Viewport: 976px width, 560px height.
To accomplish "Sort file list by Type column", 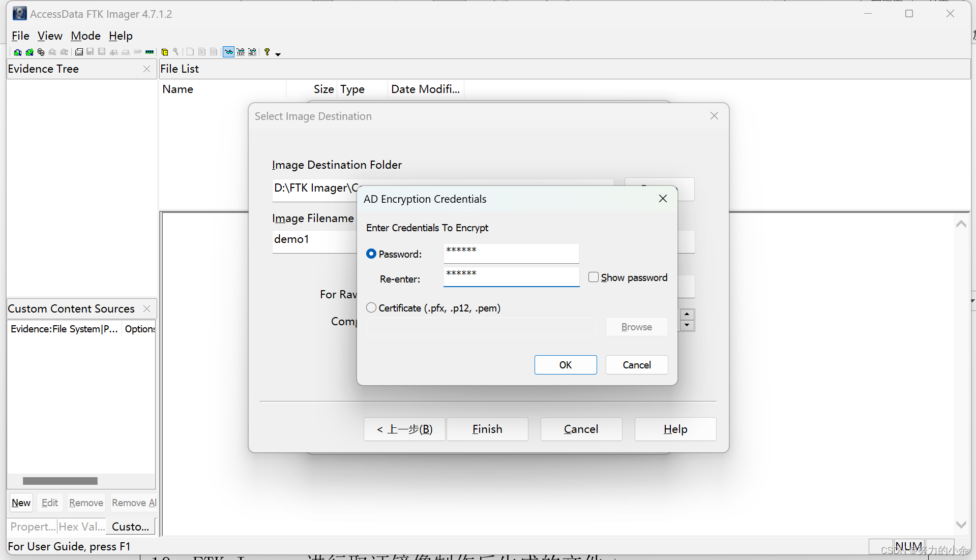I will point(362,89).
